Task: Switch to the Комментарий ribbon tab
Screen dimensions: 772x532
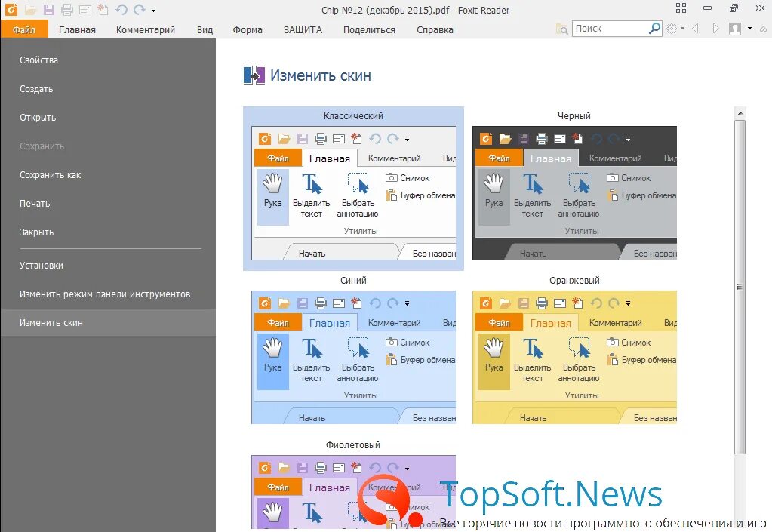Action: point(146,29)
